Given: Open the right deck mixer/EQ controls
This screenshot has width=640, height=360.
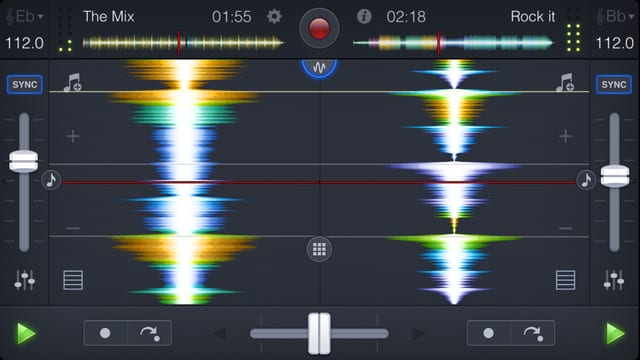Looking at the screenshot, I should [x=614, y=280].
